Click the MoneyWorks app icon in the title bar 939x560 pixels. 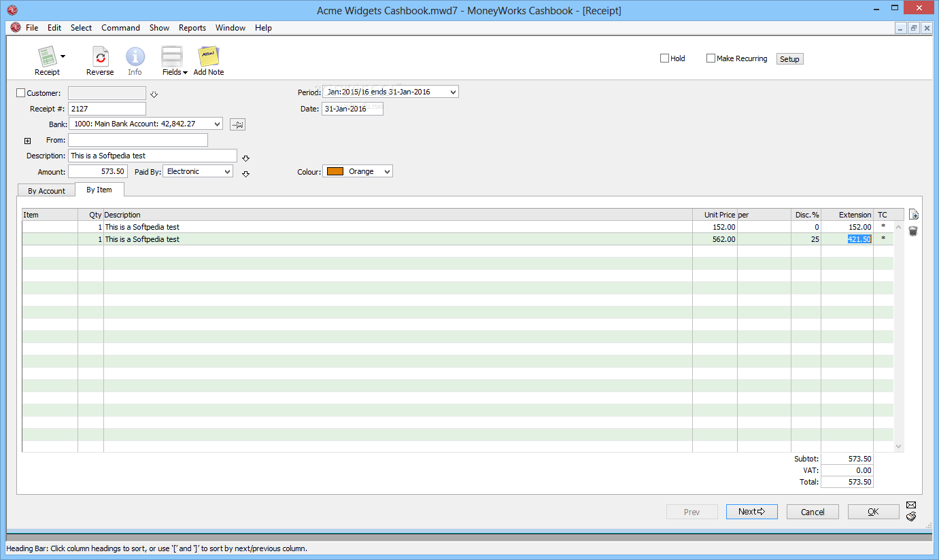tap(12, 10)
